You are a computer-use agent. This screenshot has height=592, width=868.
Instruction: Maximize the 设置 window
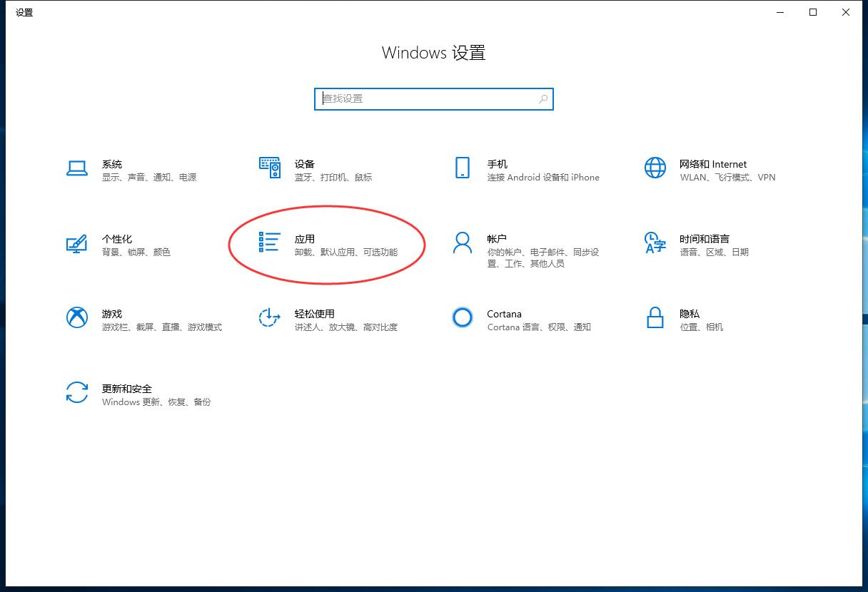click(813, 12)
